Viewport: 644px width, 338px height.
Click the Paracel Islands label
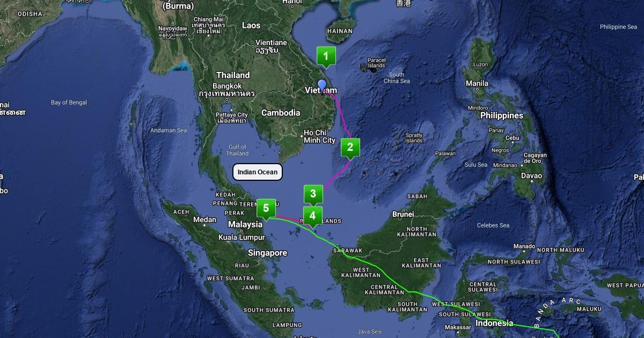tap(376, 63)
